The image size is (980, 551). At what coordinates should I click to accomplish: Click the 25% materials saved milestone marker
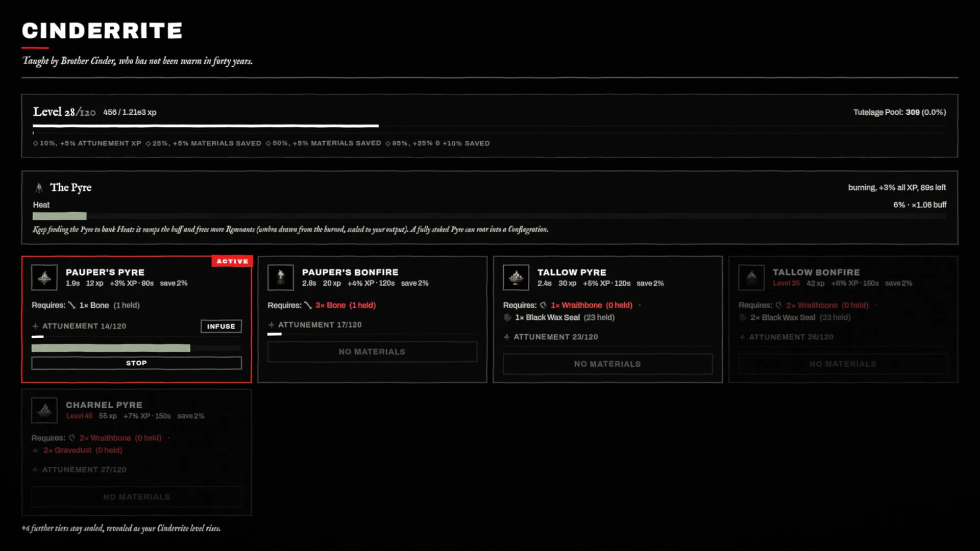pos(203,143)
